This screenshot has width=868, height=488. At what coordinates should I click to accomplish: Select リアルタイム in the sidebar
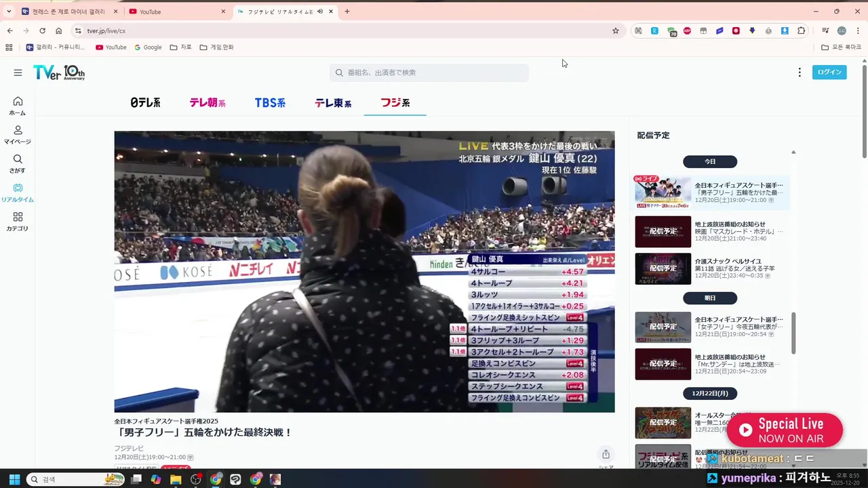click(x=18, y=193)
